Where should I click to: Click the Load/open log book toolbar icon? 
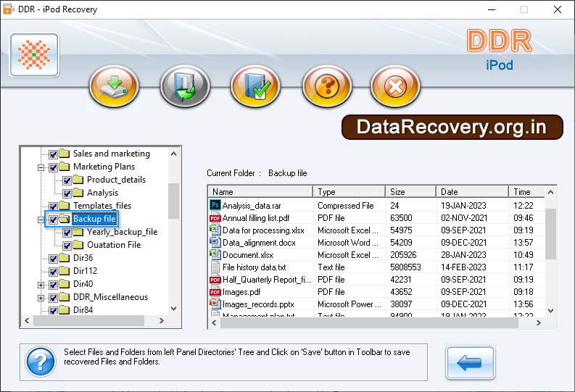pyautogui.click(x=185, y=86)
